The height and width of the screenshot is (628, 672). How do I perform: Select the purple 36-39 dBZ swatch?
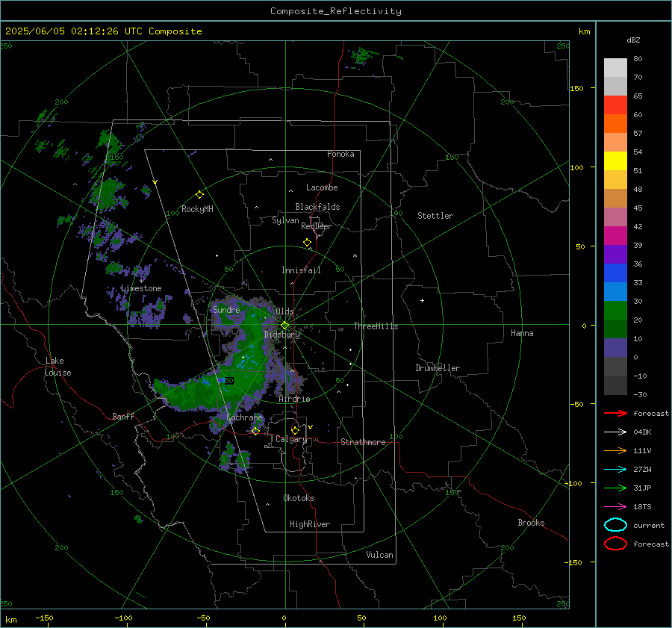(x=615, y=255)
